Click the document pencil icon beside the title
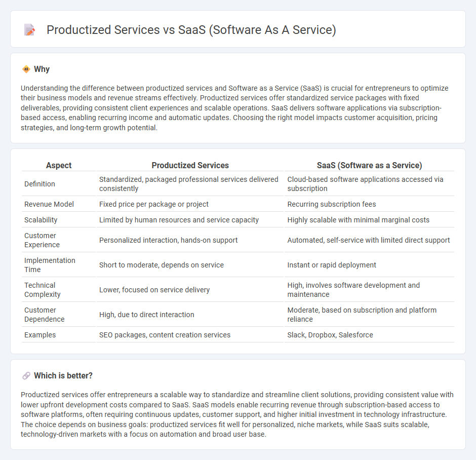This screenshot has width=476, height=460. (29, 30)
